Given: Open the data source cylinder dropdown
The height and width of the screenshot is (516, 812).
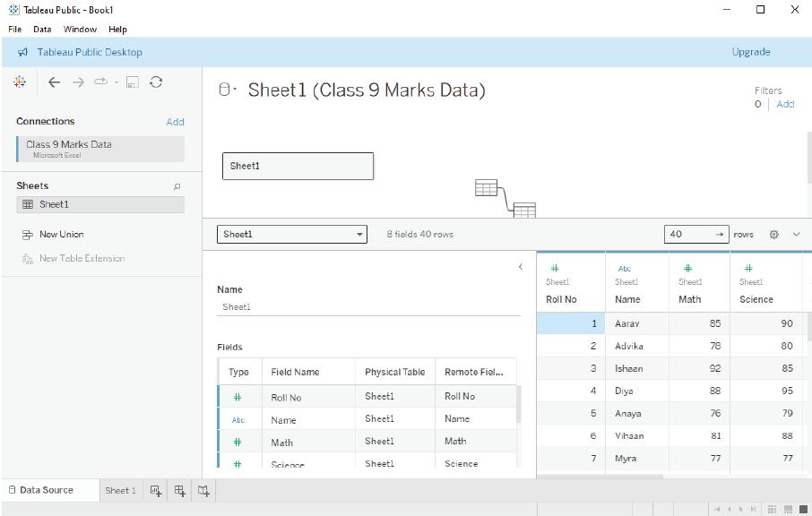Looking at the screenshot, I should pyautogui.click(x=227, y=90).
